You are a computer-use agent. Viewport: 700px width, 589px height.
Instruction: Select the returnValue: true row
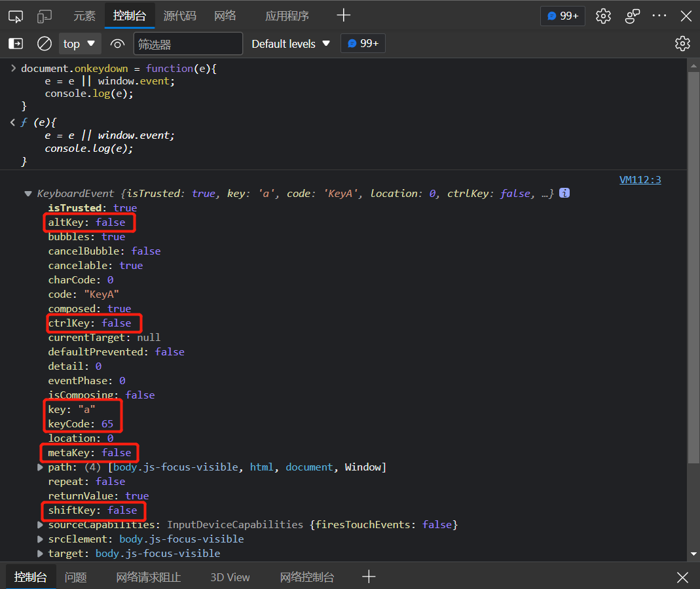[x=99, y=496]
